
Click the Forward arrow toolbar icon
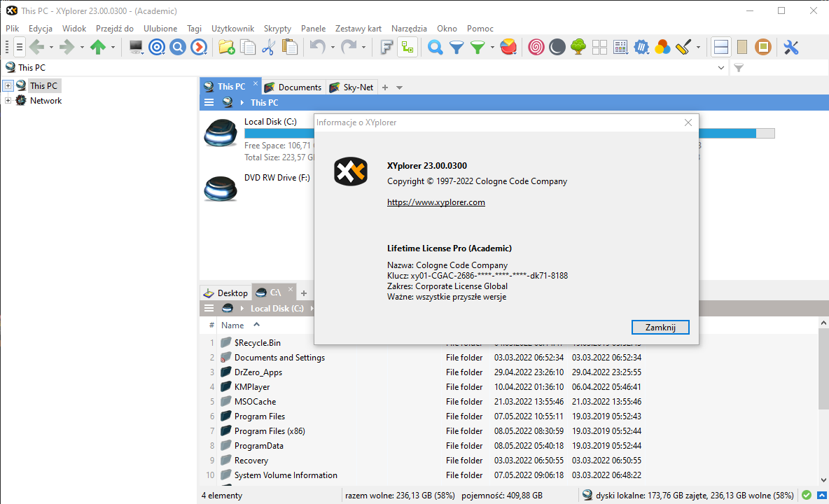pos(67,48)
